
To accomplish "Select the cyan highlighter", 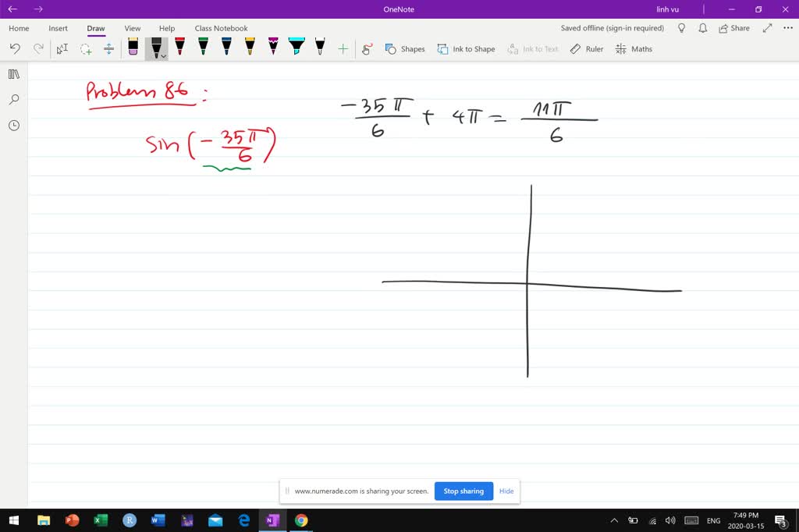I will point(297,46).
